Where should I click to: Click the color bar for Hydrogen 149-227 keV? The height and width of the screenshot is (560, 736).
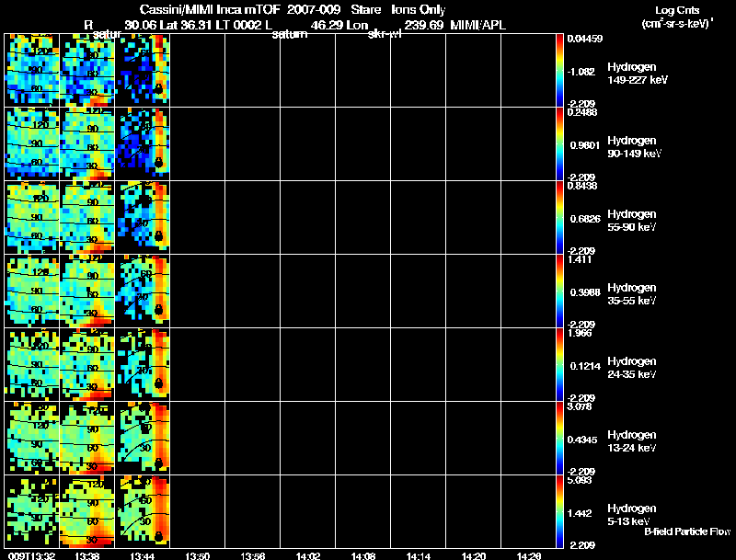pos(559,71)
